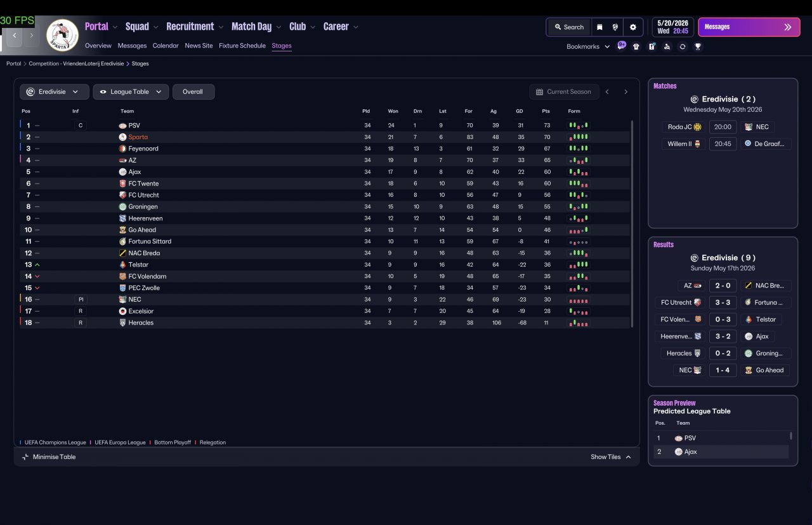Click the shirt shortcut icon
Viewport: 812px width, 525px height.
pyautogui.click(x=636, y=46)
